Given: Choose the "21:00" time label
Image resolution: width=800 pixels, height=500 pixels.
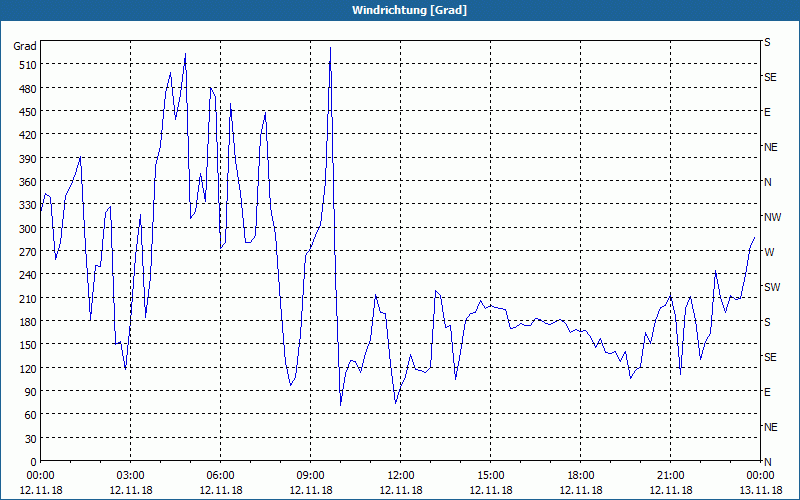Looking at the screenshot, I should pos(670,476).
